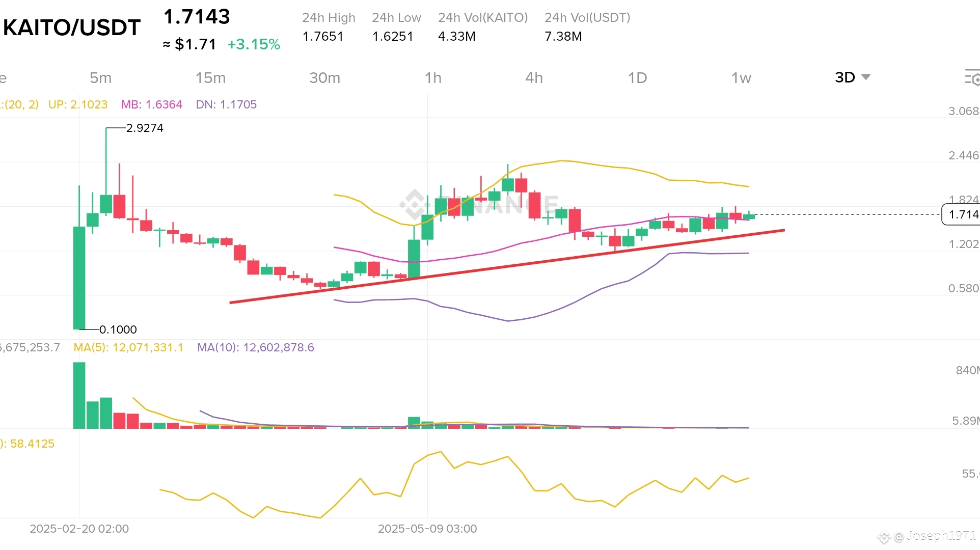Choose the 30m chart interval

click(x=324, y=78)
